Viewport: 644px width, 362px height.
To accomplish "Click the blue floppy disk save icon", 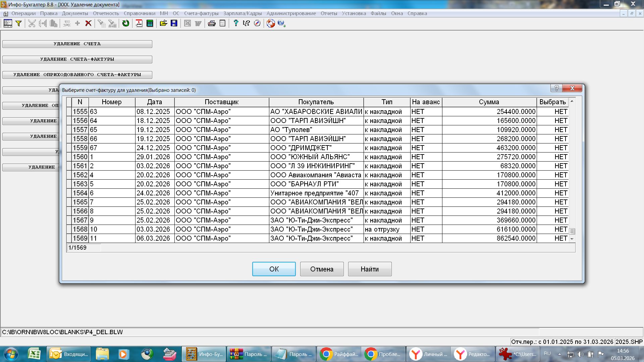I will 174,23.
